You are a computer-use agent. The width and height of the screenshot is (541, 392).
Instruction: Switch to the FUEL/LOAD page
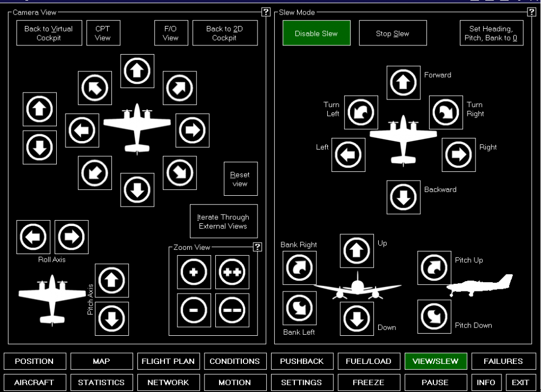point(369,361)
